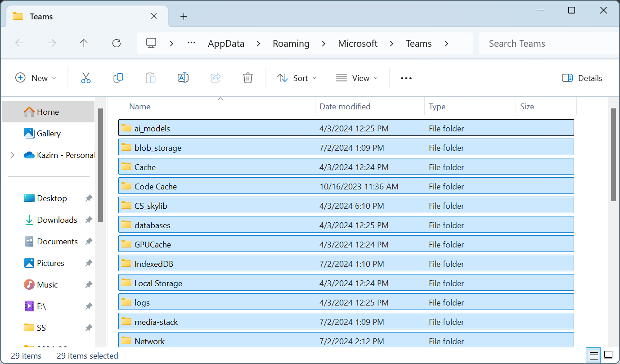Click the pin icon next to Documents
Screen dimensions: 620x364
point(89,242)
